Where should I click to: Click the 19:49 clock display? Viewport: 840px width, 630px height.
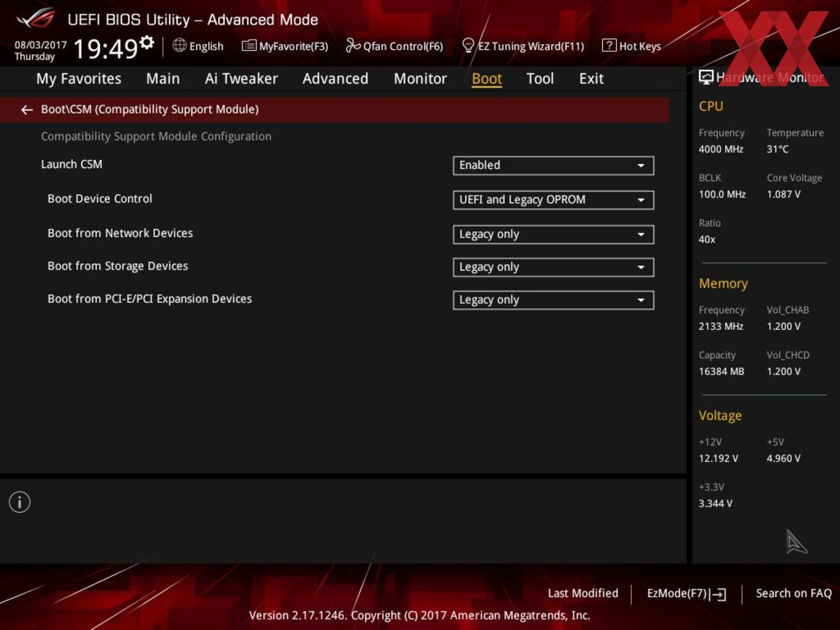click(x=105, y=48)
